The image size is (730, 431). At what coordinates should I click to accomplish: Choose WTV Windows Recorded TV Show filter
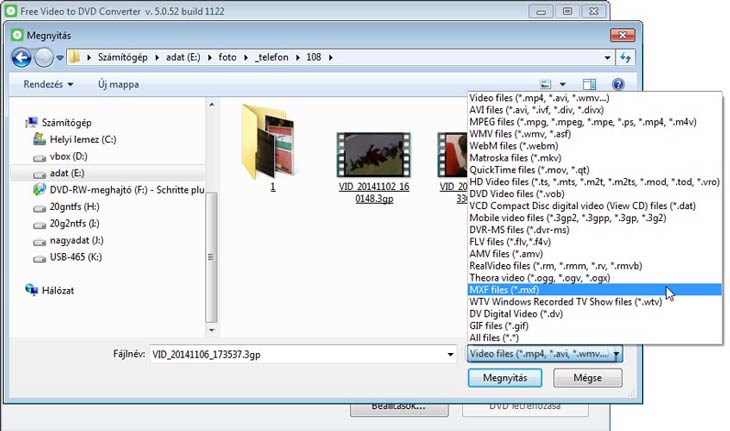coord(595,302)
